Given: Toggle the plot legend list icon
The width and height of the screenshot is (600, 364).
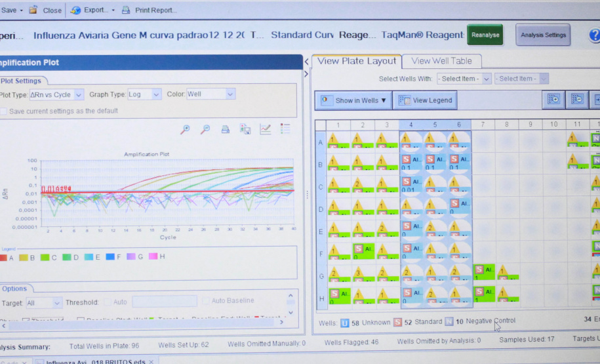Looking at the screenshot, I should [285, 129].
